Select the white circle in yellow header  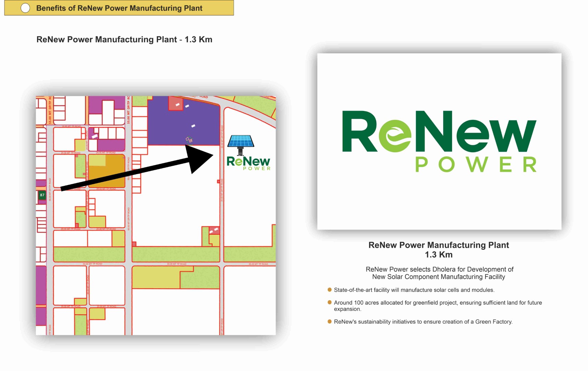point(25,8)
